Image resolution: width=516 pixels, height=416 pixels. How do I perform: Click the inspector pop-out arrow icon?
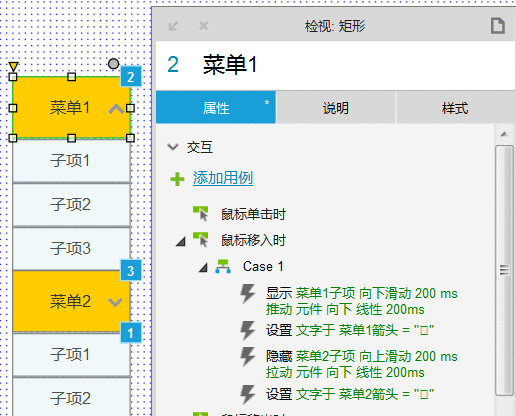coord(173,26)
